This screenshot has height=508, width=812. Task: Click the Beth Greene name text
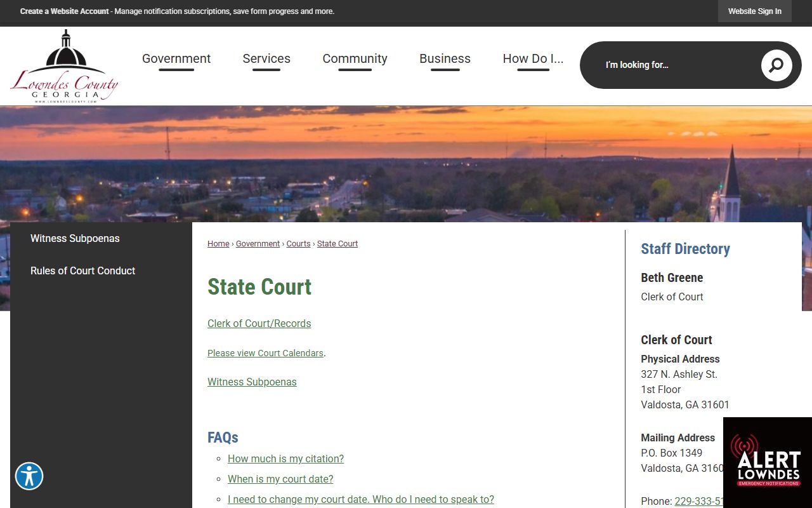(672, 277)
